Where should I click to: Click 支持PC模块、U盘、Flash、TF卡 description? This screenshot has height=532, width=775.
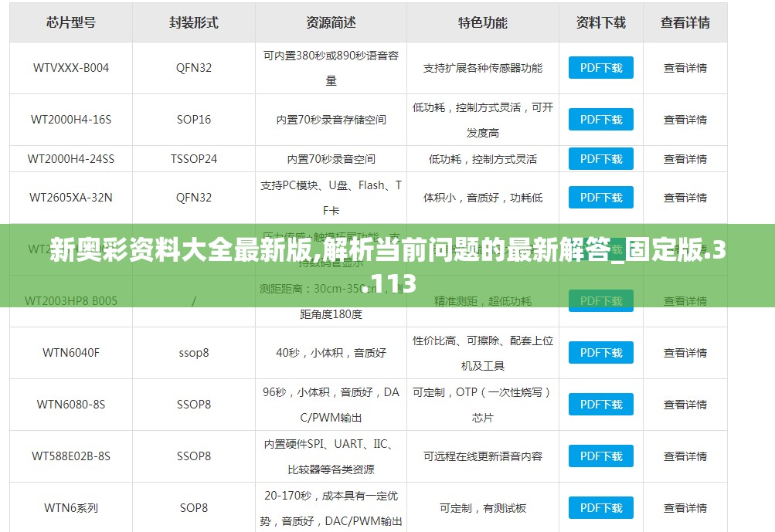coord(331,198)
